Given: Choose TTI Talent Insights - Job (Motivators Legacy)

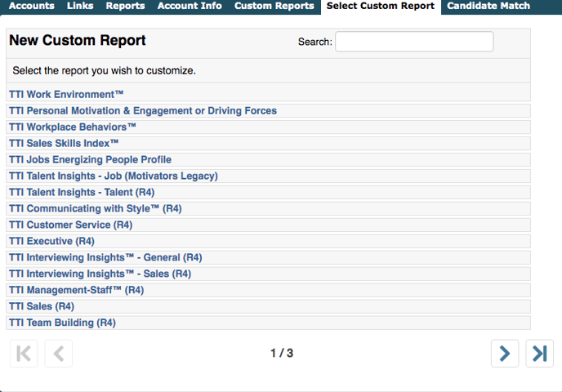Looking at the screenshot, I should 114,176.
